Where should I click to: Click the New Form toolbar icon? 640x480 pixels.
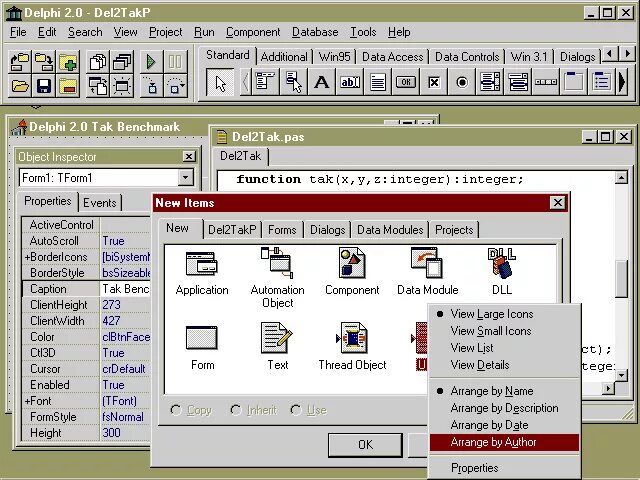coord(122,86)
